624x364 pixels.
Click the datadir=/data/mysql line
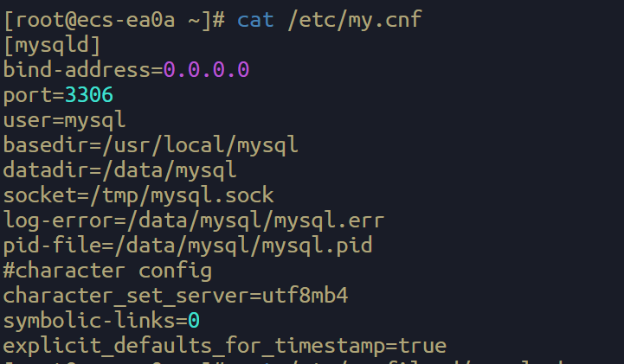pyautogui.click(x=119, y=169)
